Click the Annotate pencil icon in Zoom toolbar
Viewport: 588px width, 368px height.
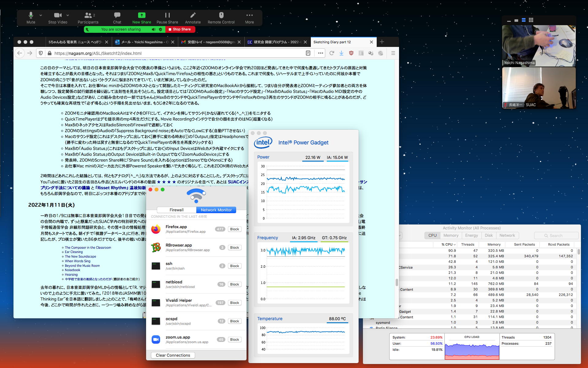[193, 15]
